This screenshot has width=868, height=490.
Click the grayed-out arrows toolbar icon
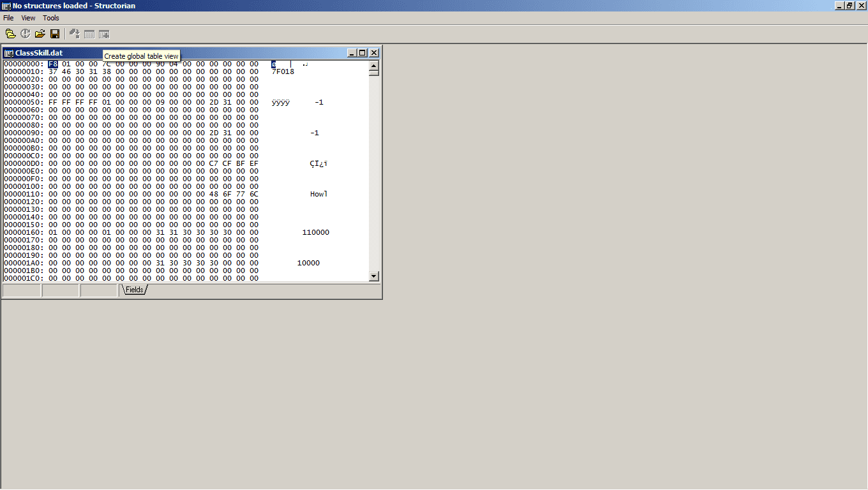pyautogui.click(x=75, y=34)
